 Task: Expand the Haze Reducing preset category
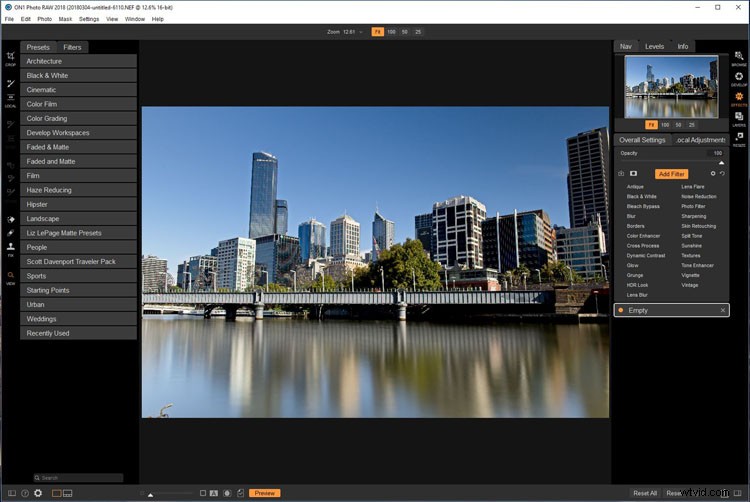(78, 190)
